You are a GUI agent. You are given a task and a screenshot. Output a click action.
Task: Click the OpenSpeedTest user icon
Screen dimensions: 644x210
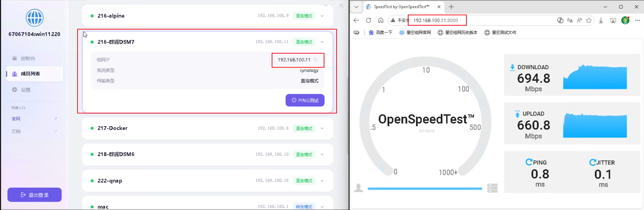[358, 188]
